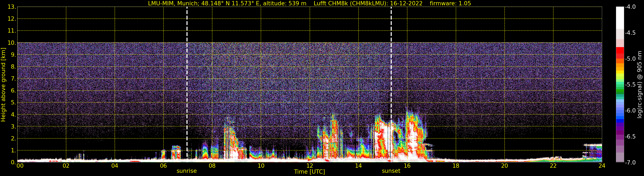The image size is (644, 176).
Task: Click the 'sunset' label below the time axis
Action: [x=391, y=171]
